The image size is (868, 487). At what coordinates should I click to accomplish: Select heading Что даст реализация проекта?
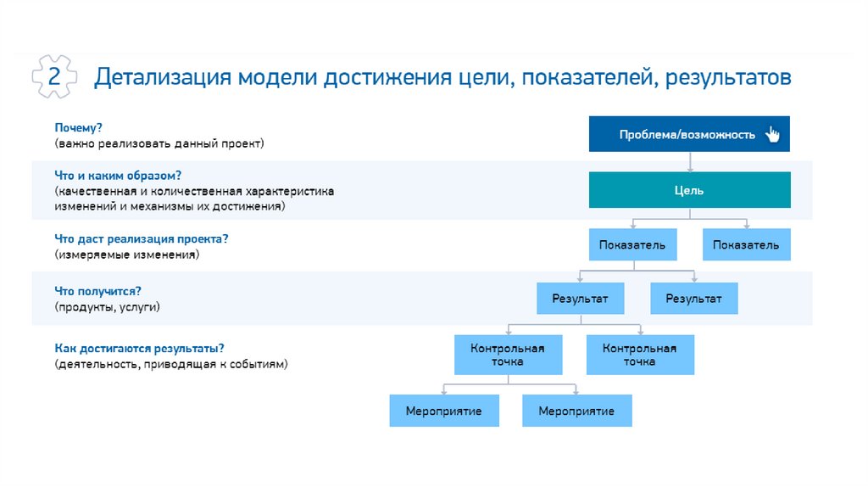[142, 238]
